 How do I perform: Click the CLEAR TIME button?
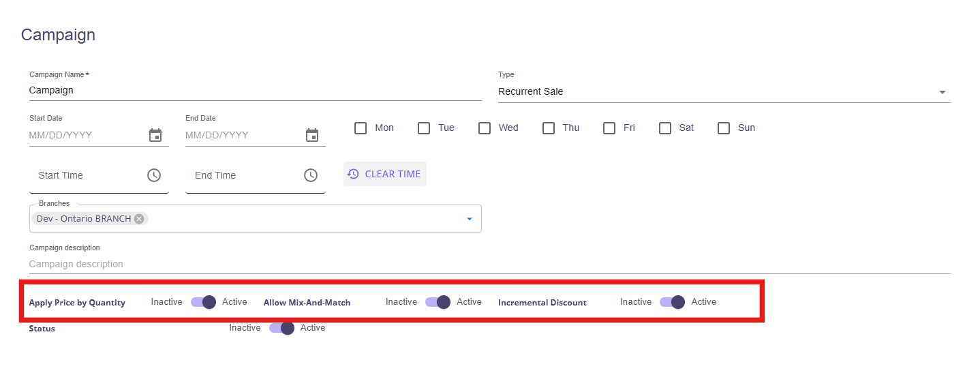[385, 174]
